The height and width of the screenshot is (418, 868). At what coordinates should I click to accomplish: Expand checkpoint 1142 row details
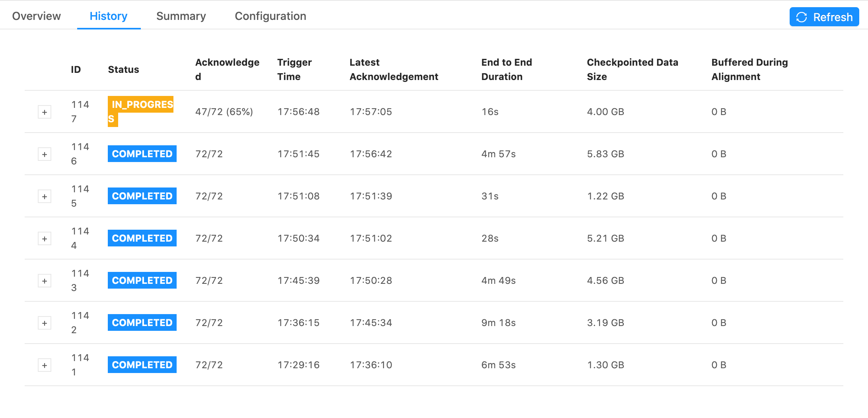pos(45,323)
